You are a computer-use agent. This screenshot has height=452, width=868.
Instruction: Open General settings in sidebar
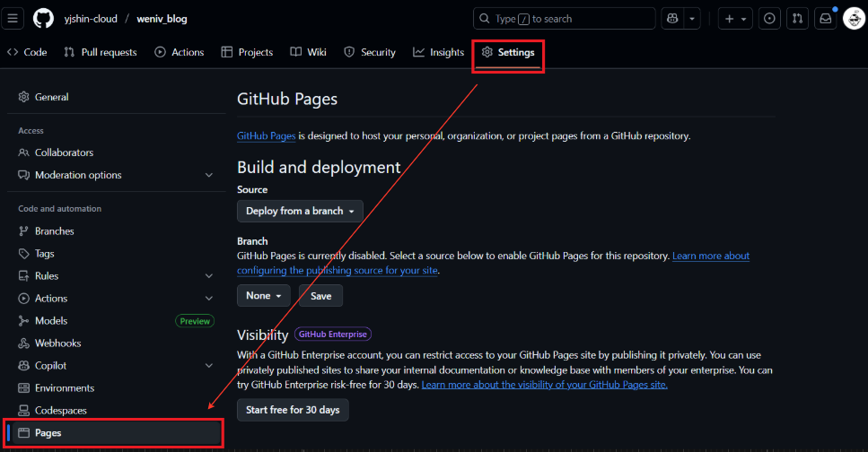click(117, 97)
